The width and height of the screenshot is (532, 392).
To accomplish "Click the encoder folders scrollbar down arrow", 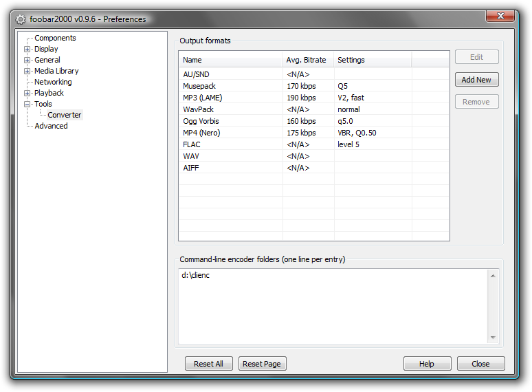I will tap(493, 338).
